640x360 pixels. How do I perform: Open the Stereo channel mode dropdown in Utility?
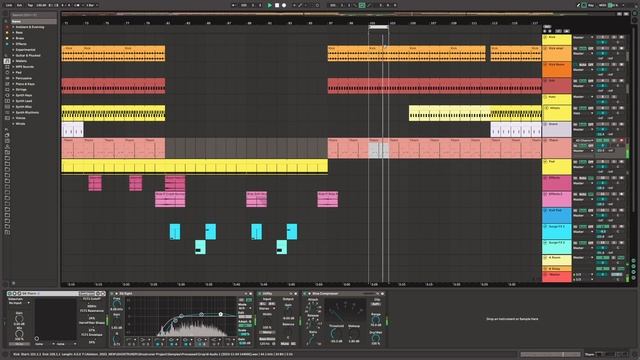267,309
